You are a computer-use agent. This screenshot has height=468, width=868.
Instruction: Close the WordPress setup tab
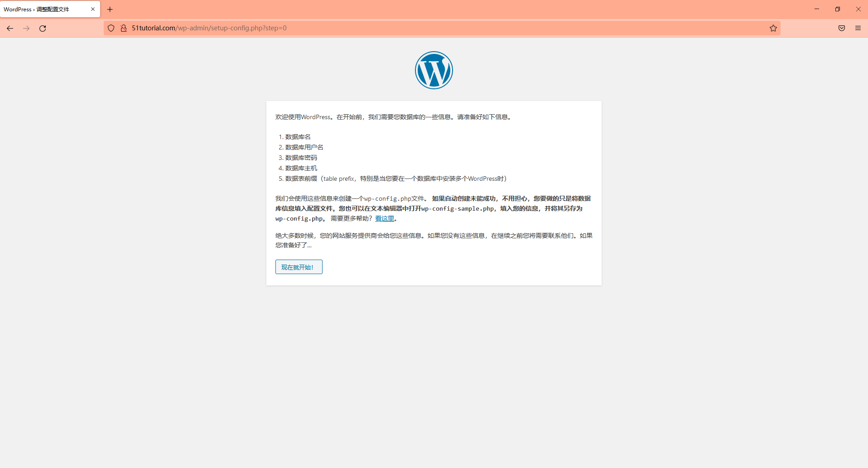(93, 9)
